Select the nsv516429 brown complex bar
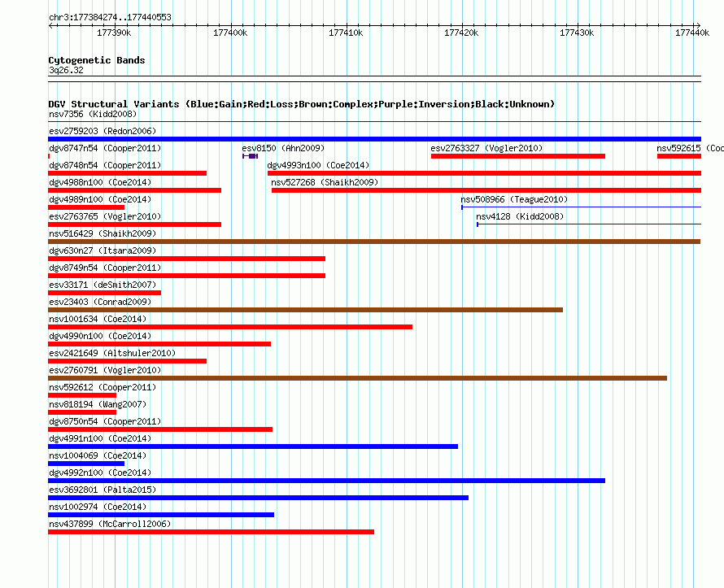Screen dimensions: 724x588 click(374, 242)
